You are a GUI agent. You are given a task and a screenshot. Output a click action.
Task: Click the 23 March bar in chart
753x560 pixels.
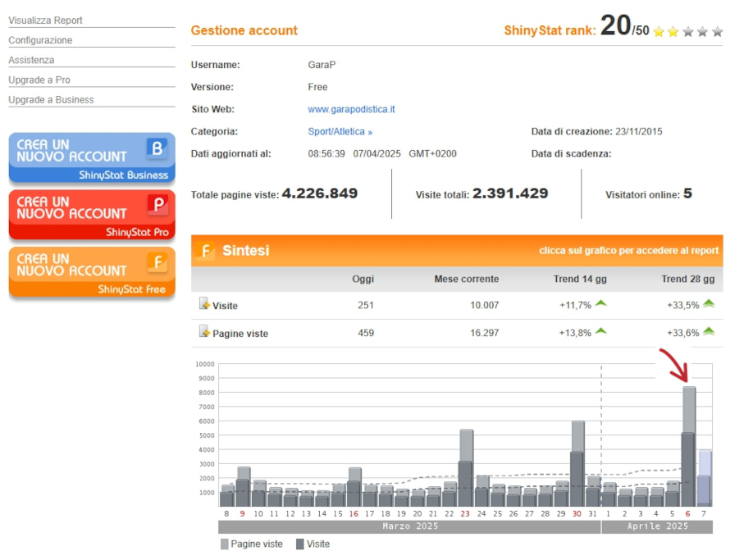click(x=466, y=468)
